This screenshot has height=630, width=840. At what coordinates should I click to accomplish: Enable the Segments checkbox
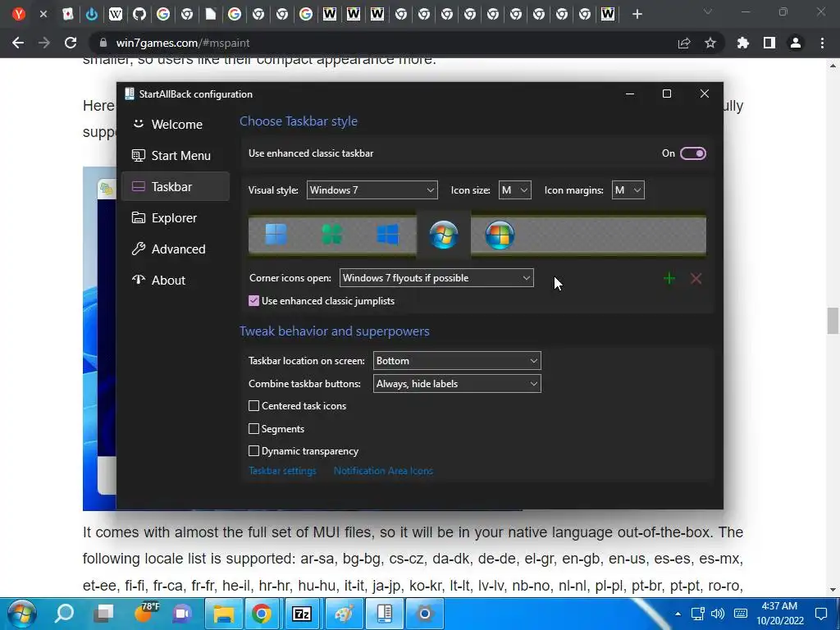254,428
